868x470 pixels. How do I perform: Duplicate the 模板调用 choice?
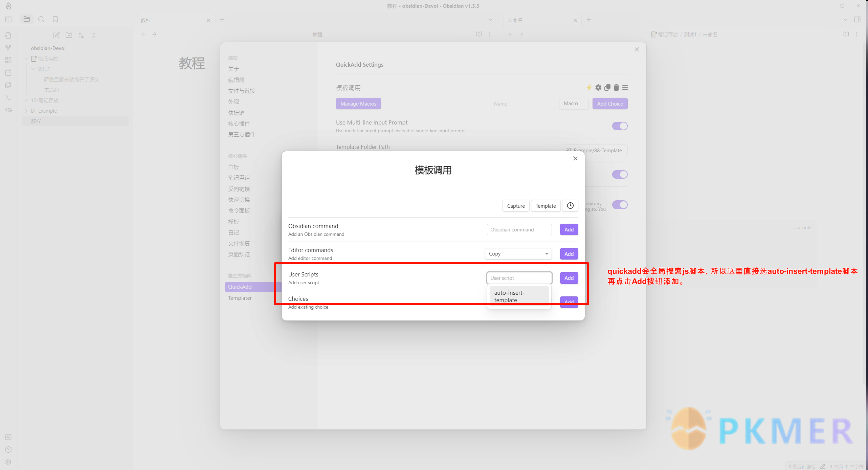coord(607,88)
